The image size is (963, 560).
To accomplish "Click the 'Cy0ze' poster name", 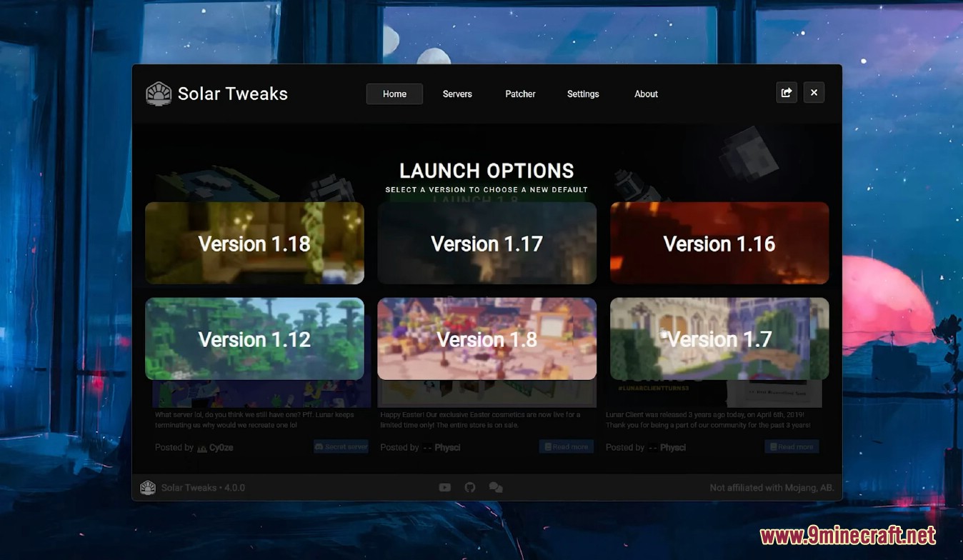I will 221,447.
